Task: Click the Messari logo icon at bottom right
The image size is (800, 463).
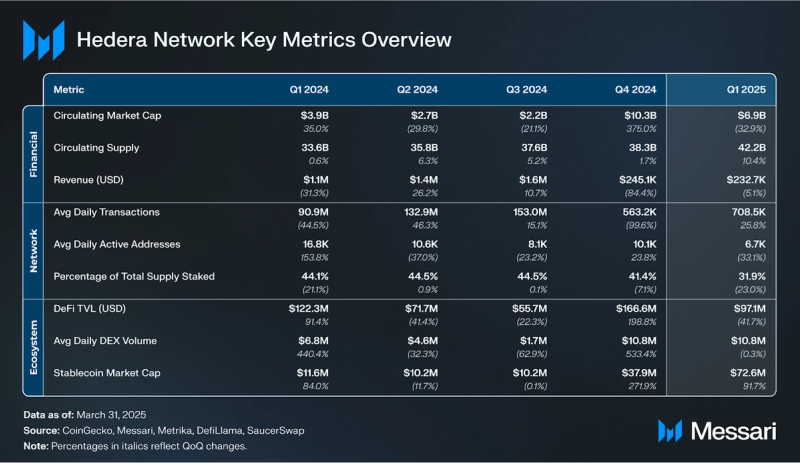Action: (x=672, y=431)
